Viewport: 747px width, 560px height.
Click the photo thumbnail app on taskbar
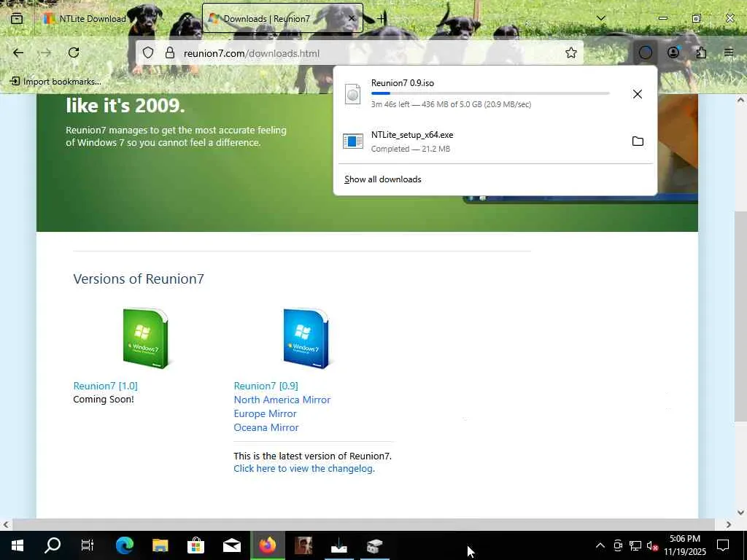(303, 545)
